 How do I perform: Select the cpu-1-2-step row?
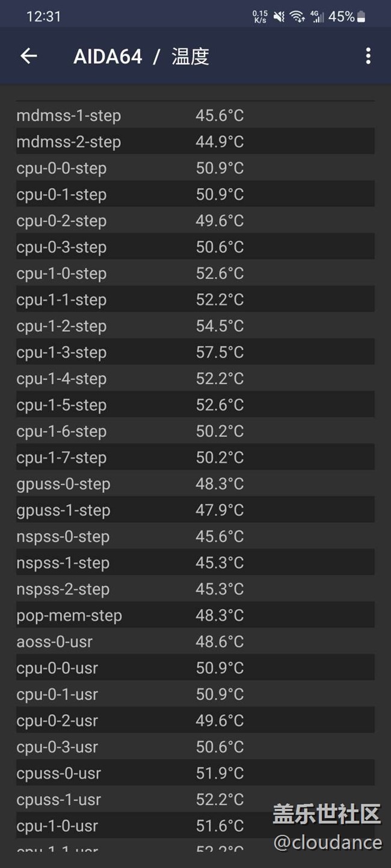click(x=195, y=326)
